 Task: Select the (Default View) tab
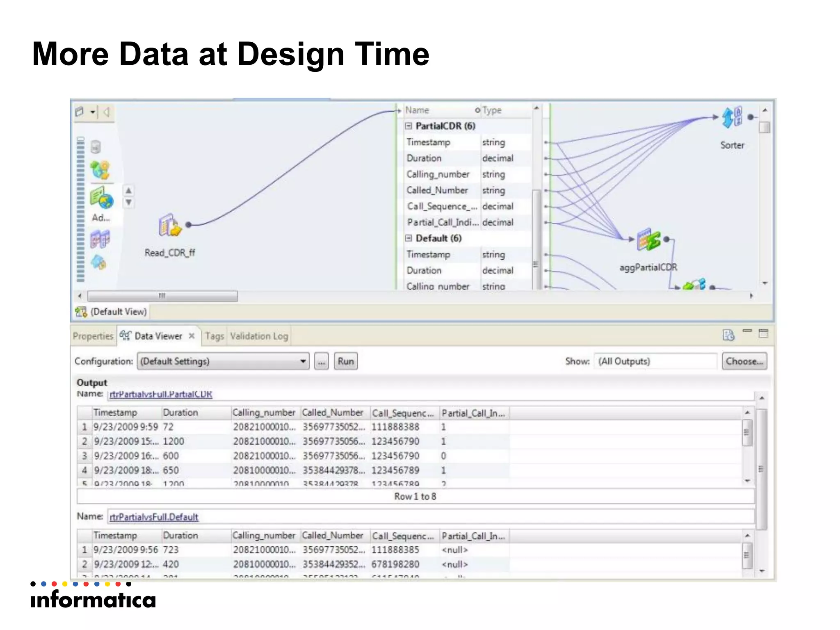(x=112, y=312)
